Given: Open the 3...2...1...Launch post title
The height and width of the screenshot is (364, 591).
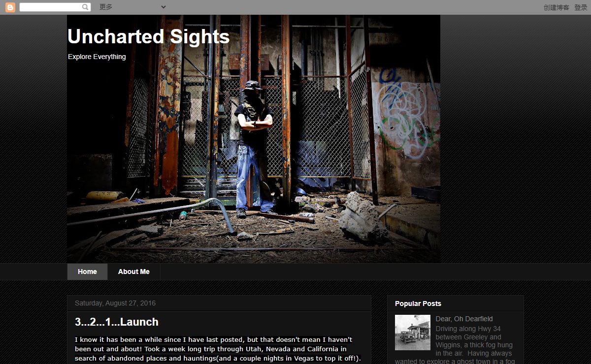Looking at the screenshot, I should point(117,322).
